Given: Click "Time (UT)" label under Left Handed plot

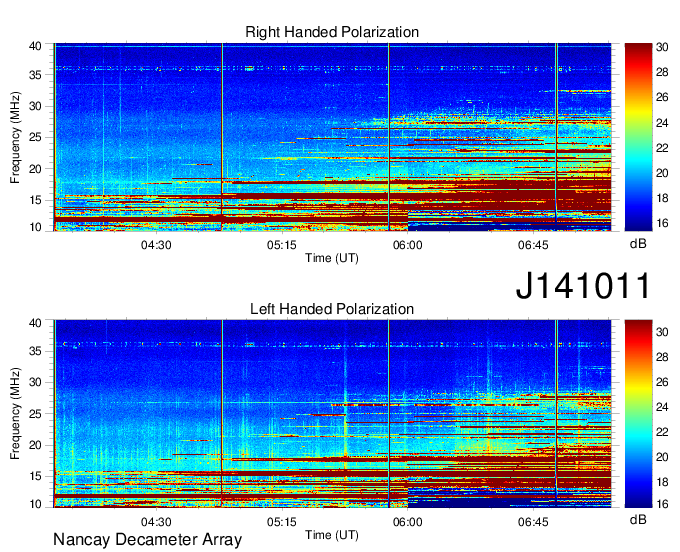Looking at the screenshot, I should click(332, 535).
